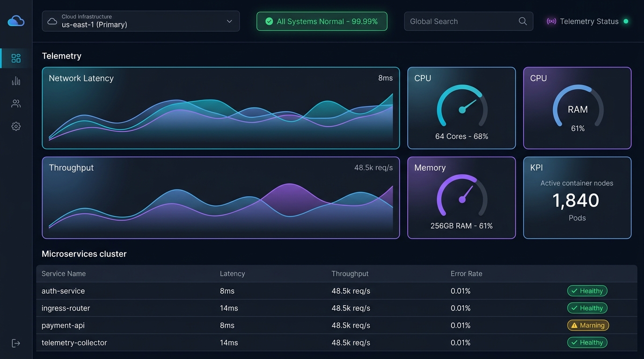644x359 pixels.
Task: Click the Microservices cluster heading
Action: (84, 254)
